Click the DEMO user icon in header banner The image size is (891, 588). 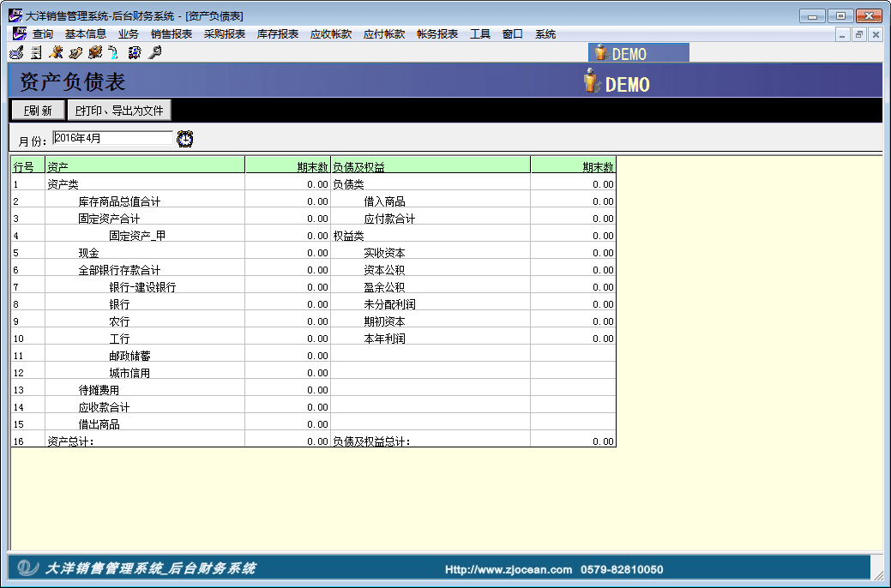point(591,82)
